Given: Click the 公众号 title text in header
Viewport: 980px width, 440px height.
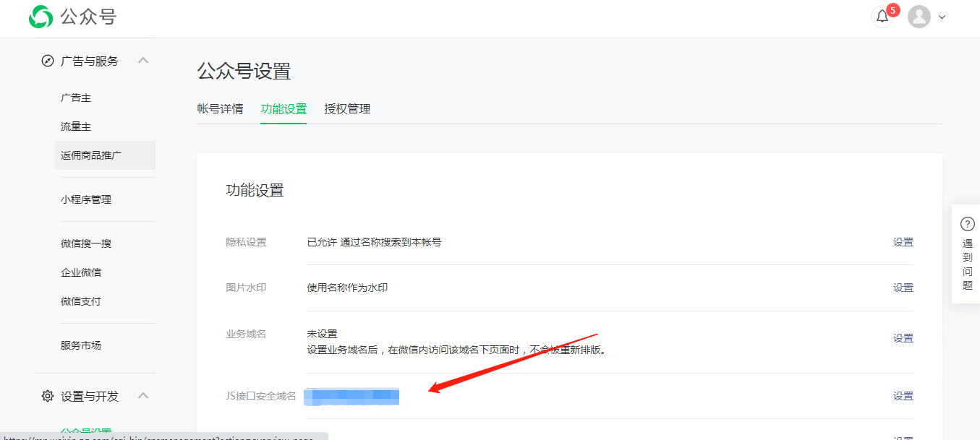Looking at the screenshot, I should pyautogui.click(x=88, y=17).
